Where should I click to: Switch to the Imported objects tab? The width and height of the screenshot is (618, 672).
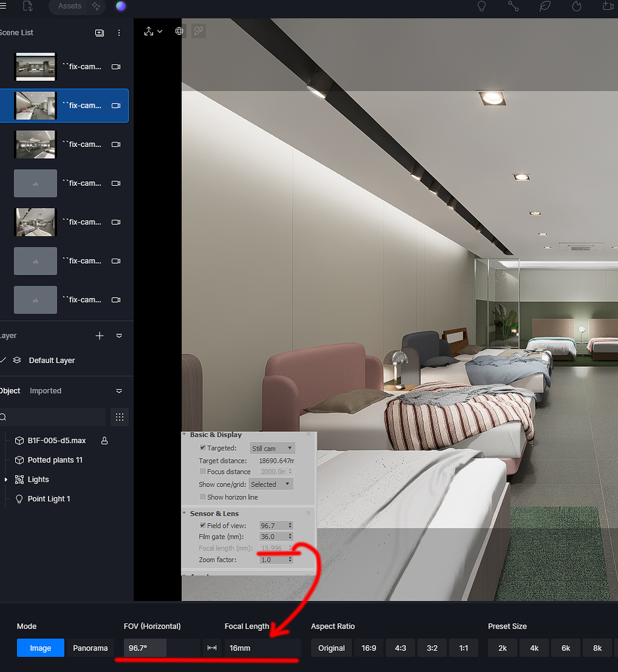[x=45, y=390]
